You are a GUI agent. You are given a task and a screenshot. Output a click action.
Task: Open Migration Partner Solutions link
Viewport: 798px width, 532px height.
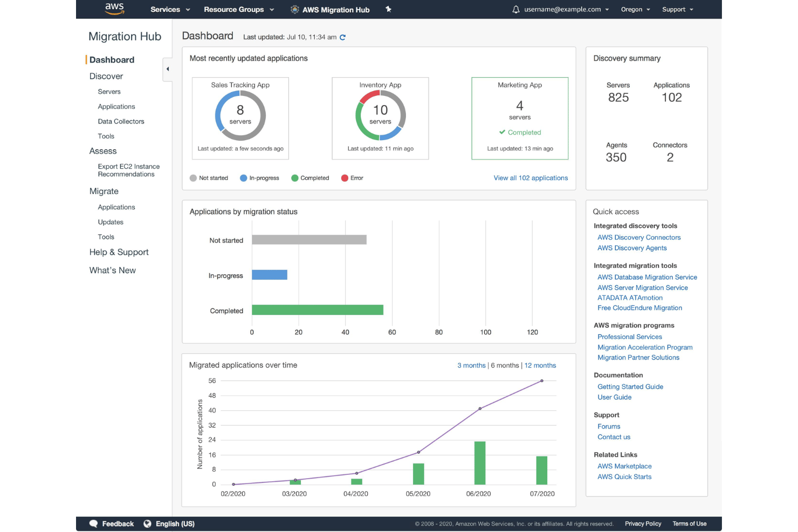[638, 357]
